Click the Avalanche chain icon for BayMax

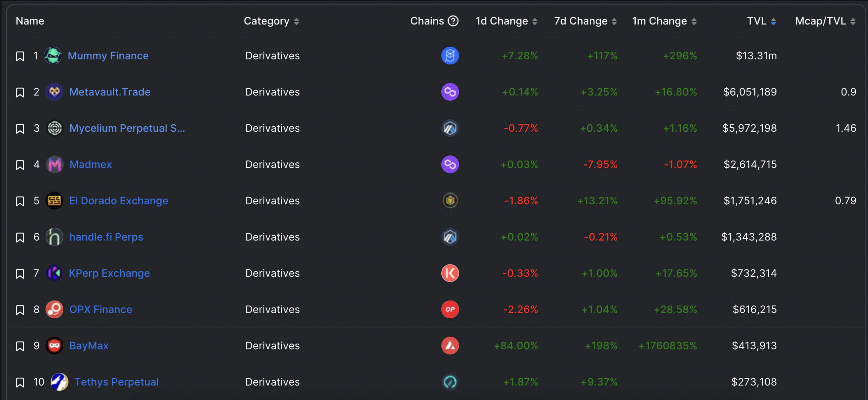tap(450, 346)
